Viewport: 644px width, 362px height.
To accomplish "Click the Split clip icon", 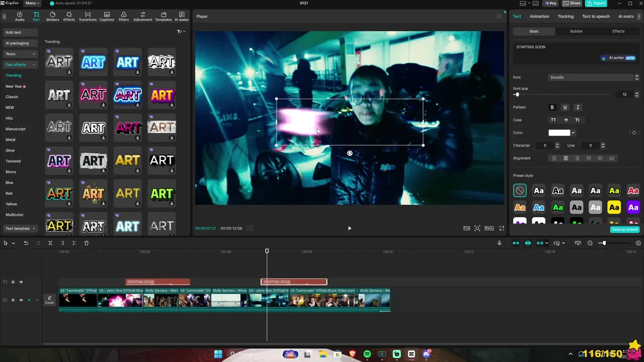I will pyautogui.click(x=50, y=243).
